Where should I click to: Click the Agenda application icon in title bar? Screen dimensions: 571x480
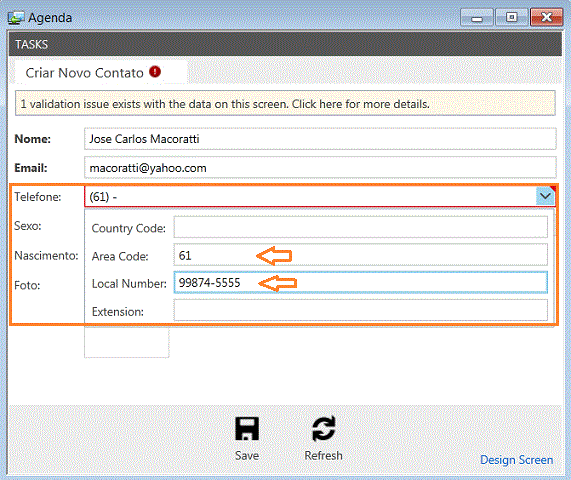coord(16,17)
